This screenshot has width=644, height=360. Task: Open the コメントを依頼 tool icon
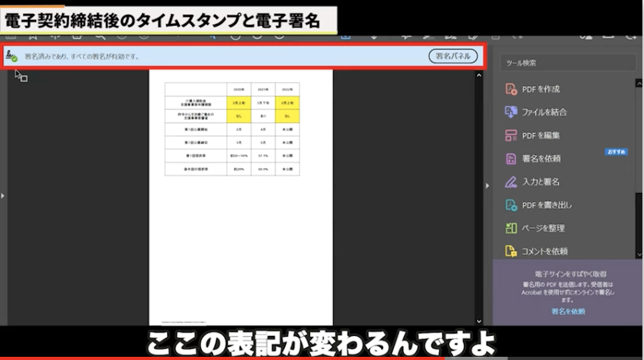[511, 252]
